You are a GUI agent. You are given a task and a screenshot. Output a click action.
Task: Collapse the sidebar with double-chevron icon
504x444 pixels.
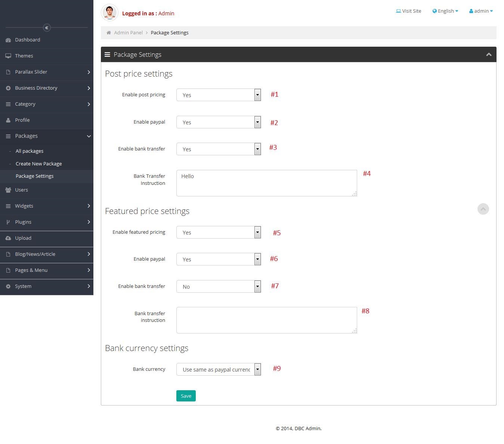point(47,28)
